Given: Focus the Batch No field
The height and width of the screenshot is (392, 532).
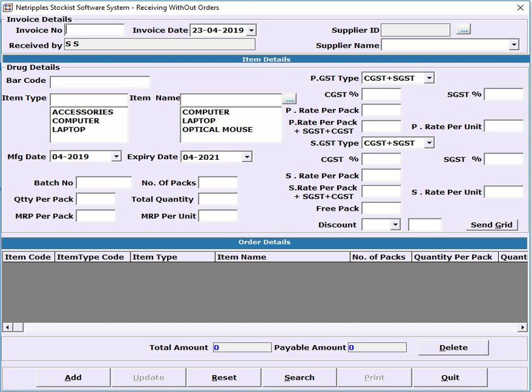Looking at the screenshot, I should pyautogui.click(x=104, y=183).
